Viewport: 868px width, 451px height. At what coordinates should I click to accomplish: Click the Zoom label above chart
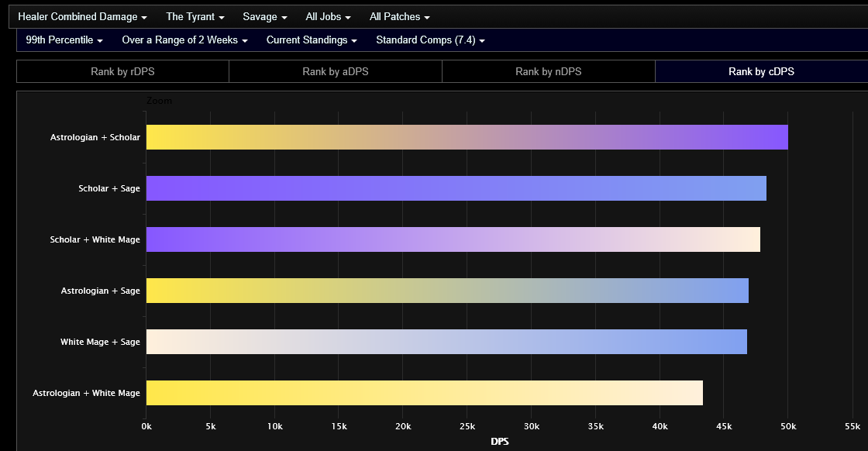pyautogui.click(x=159, y=101)
